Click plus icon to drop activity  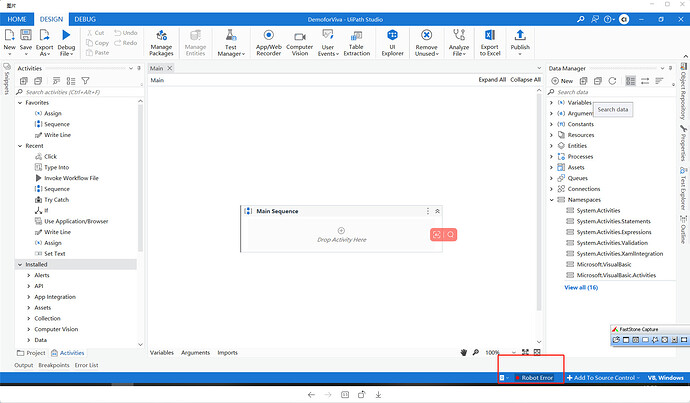click(x=341, y=231)
